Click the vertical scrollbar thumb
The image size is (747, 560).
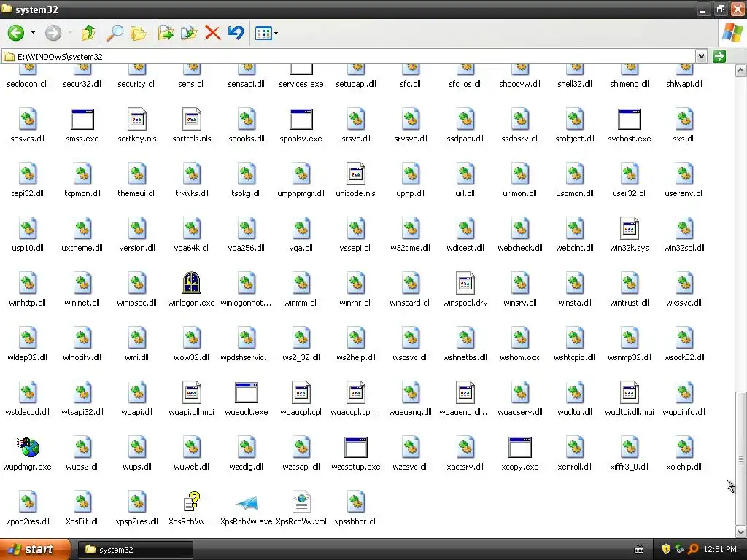click(x=740, y=459)
